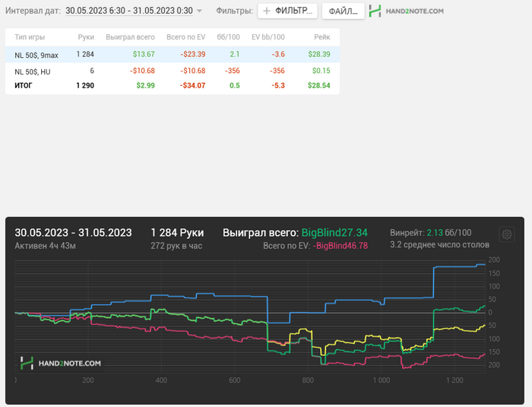This screenshot has width=532, height=407.
Task: Click the 1 000 label on the graph x-axis
Action: (x=382, y=380)
